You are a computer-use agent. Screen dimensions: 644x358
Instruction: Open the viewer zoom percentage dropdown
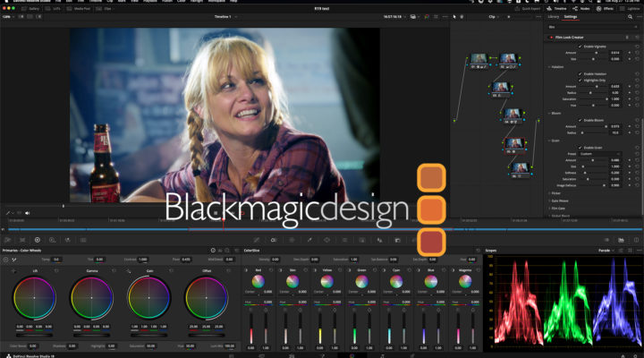8,17
